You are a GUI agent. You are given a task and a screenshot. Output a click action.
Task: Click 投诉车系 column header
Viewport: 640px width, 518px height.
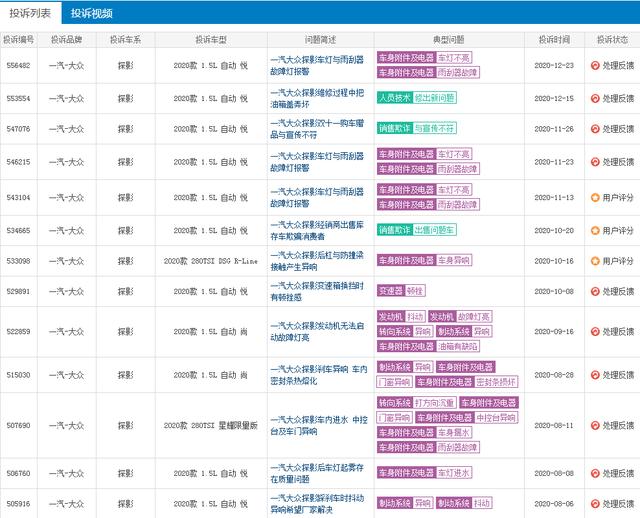click(x=125, y=40)
